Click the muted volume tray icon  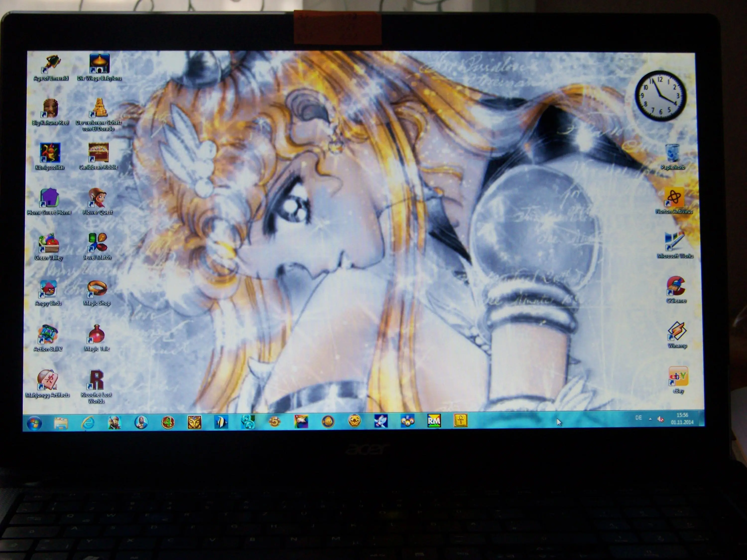coord(661,419)
